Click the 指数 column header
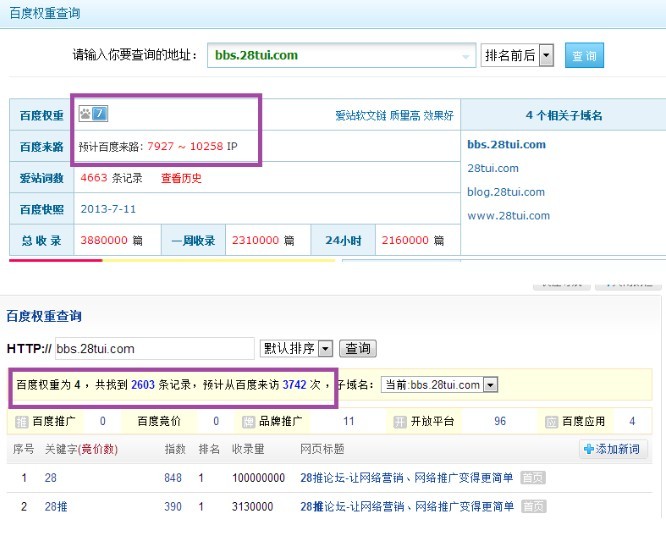 (175, 449)
